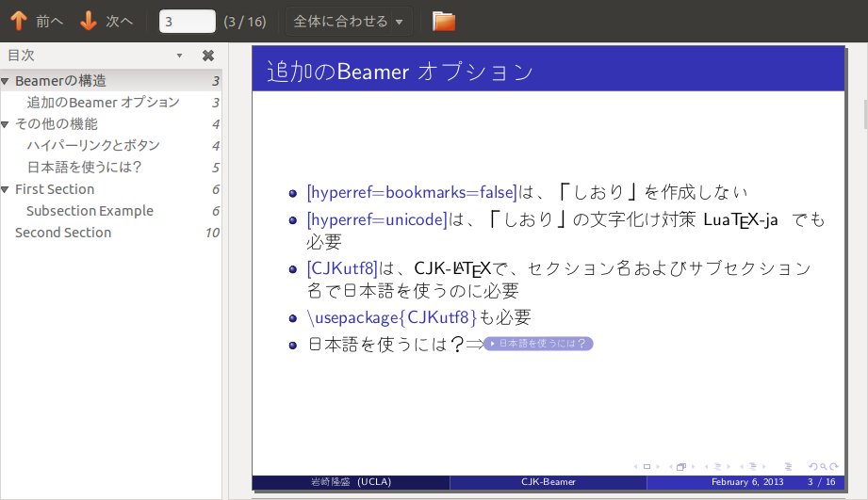868x500 pixels.
Task: Click the CJK-Beamer footer title
Action: (x=548, y=482)
